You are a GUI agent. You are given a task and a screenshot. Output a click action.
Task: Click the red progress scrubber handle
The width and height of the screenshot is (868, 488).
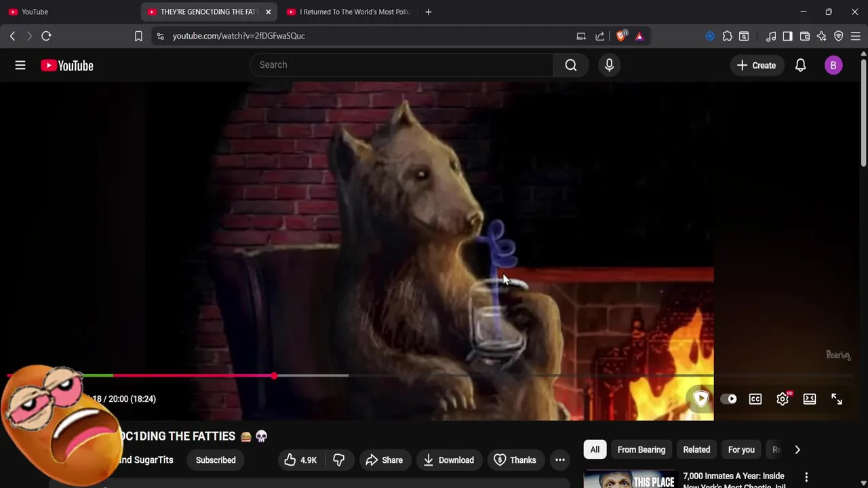274,375
